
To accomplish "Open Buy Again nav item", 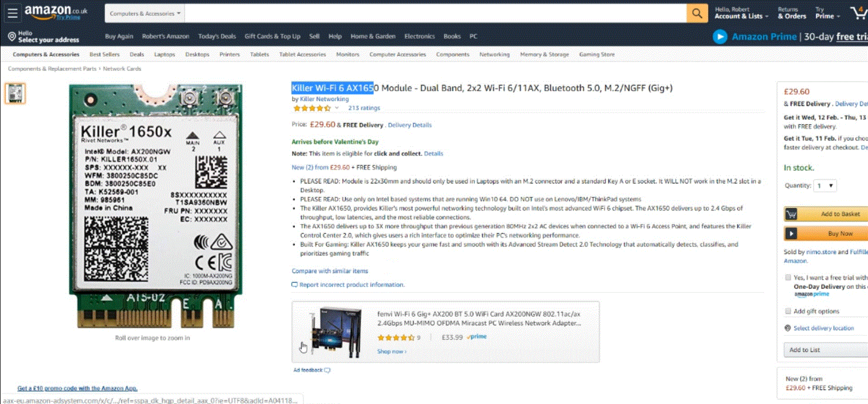I will [119, 37].
